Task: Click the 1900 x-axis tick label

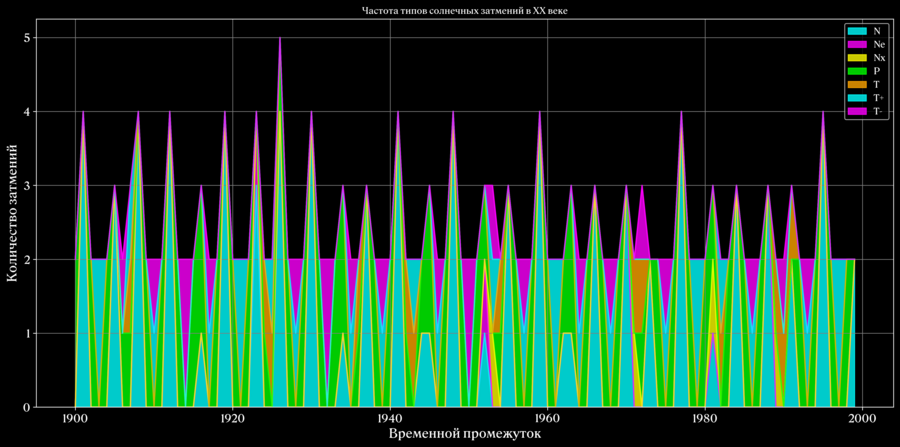Action: 75,418
